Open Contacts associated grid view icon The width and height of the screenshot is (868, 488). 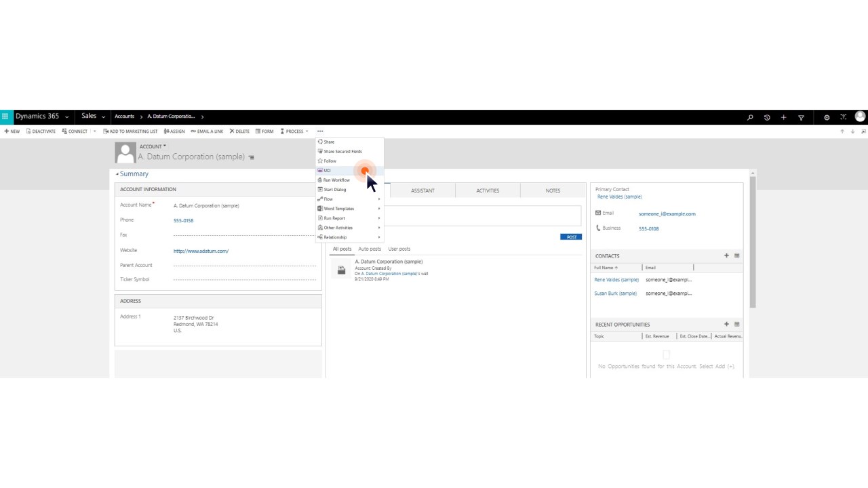point(737,256)
